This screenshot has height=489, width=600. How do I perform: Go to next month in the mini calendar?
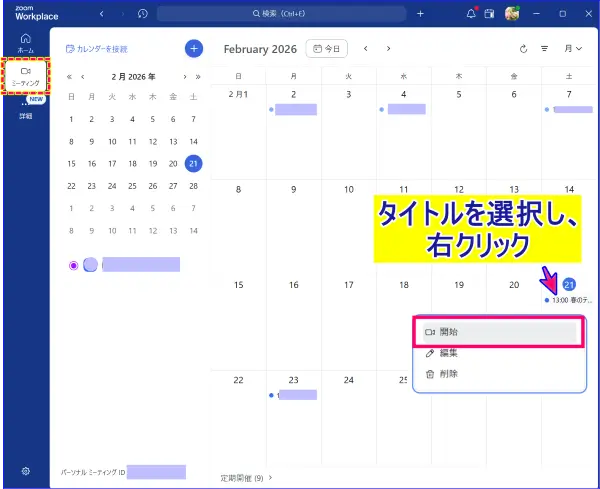pos(185,77)
